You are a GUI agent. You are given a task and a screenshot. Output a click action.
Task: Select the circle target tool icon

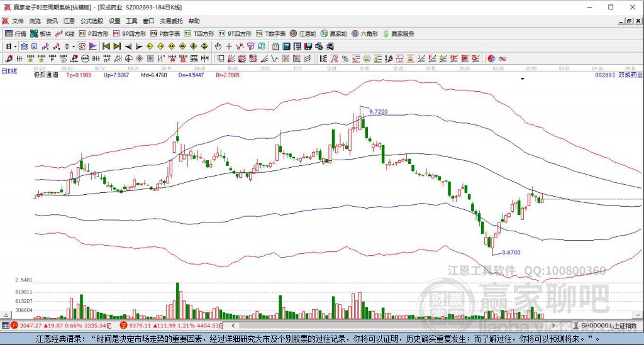click(x=128, y=58)
